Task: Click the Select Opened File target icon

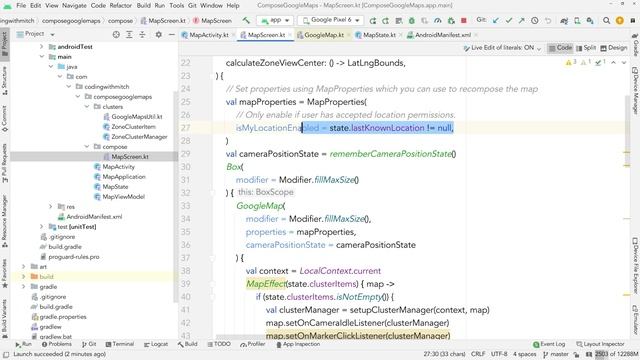Action: click(116, 35)
